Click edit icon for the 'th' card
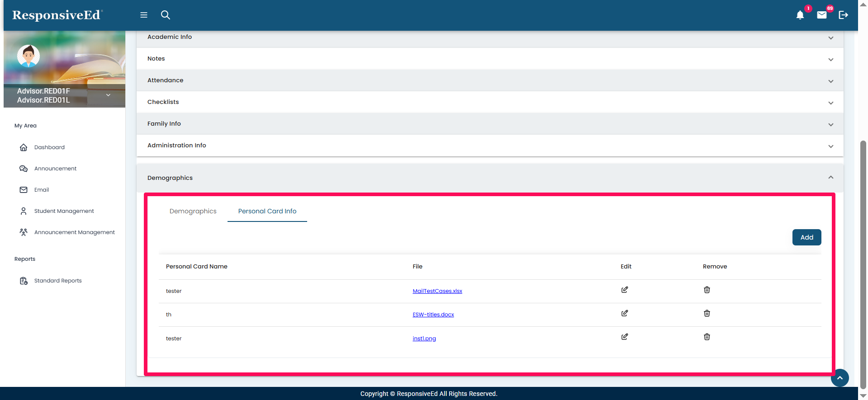 pos(624,313)
